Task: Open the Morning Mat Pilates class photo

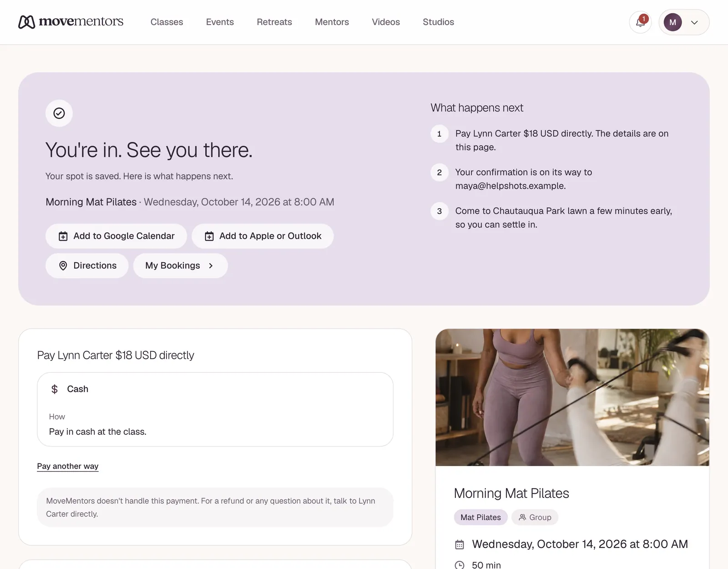Action: click(572, 397)
